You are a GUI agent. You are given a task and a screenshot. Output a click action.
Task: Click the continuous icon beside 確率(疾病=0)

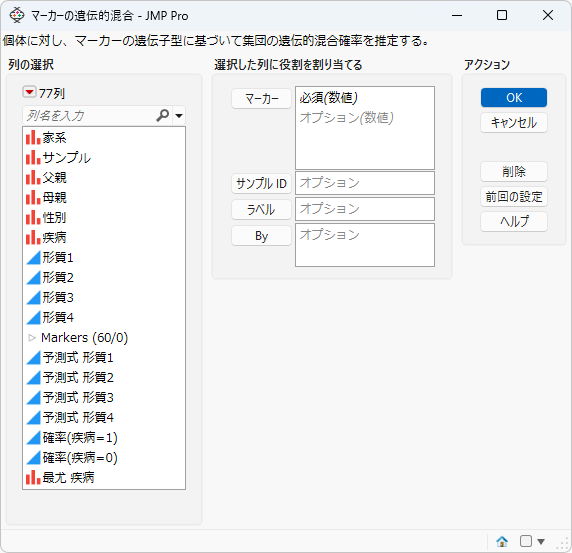pos(33,458)
